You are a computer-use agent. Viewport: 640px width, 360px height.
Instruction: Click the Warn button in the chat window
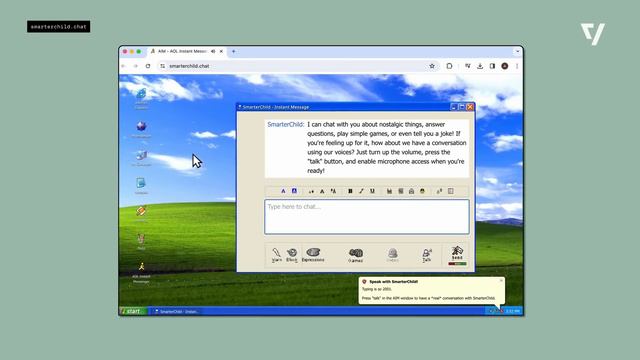pyautogui.click(x=276, y=255)
